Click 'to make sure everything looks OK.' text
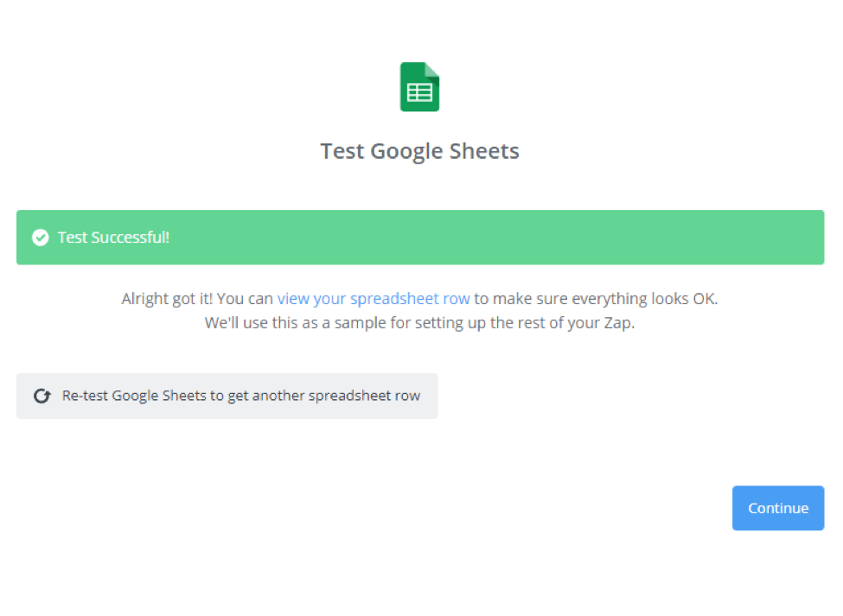The image size is (843, 616). click(x=596, y=299)
